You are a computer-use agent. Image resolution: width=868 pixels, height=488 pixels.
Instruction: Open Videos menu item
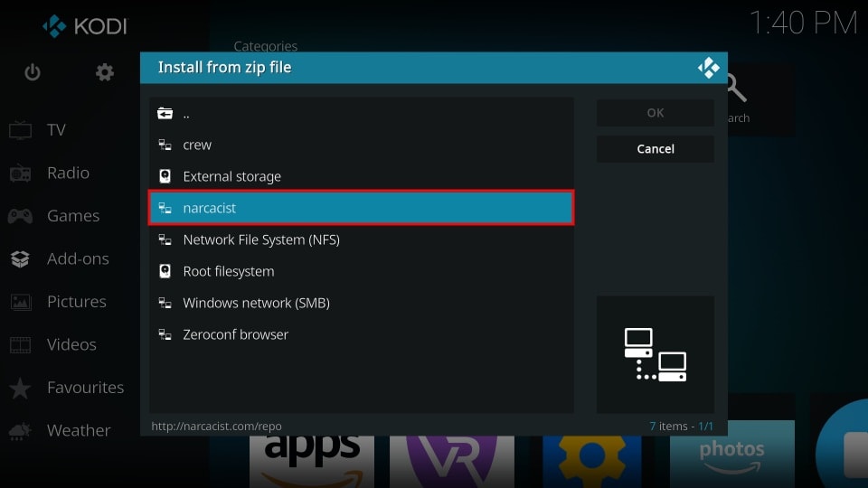coord(71,344)
